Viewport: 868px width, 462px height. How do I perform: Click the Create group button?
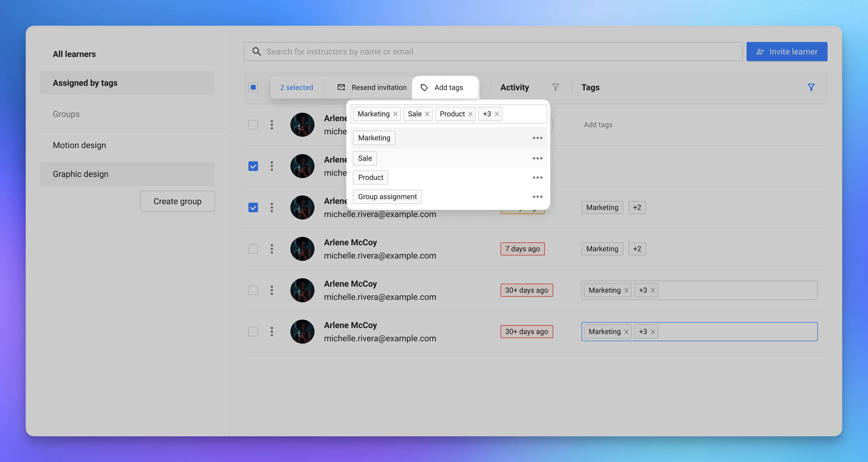pyautogui.click(x=177, y=201)
